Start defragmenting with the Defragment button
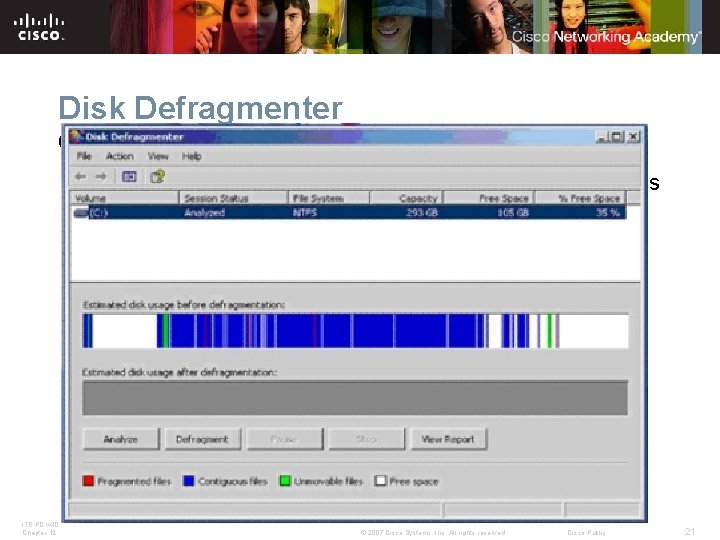 [202, 439]
